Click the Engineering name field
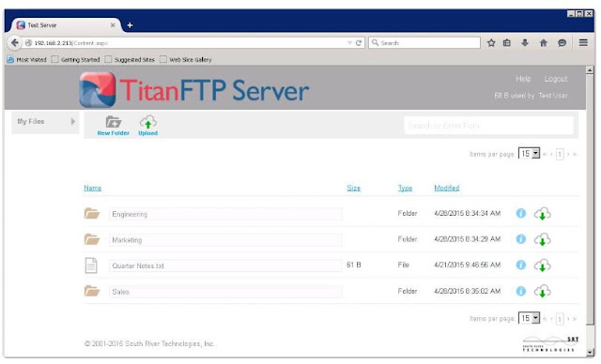 [225, 214]
